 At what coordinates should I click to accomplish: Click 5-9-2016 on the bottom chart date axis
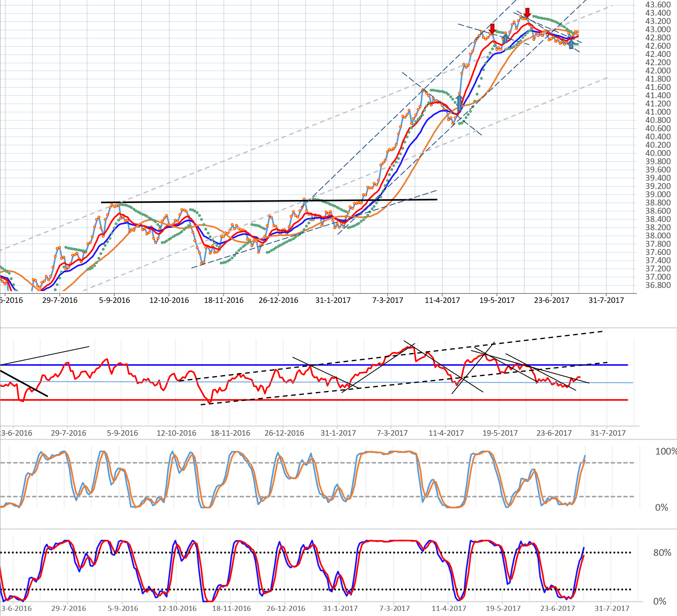[x=123, y=609]
